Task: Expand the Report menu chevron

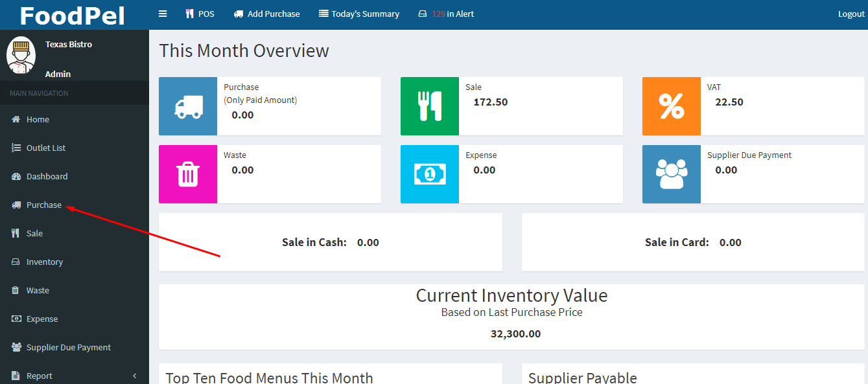Action: [135, 376]
